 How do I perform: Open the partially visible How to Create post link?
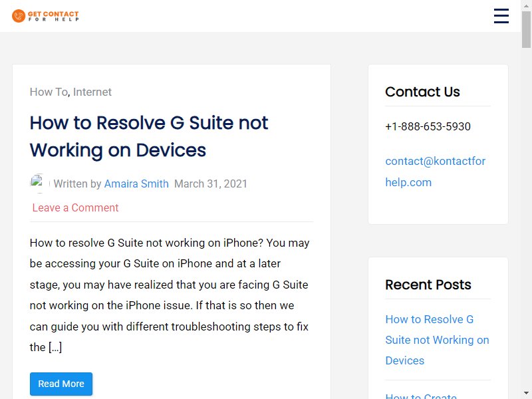click(x=421, y=396)
